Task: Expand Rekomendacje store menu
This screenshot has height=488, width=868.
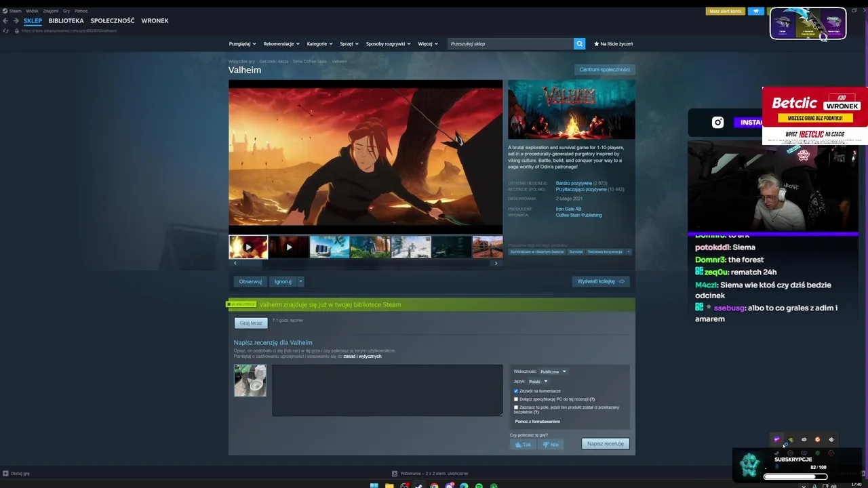Action: [281, 43]
